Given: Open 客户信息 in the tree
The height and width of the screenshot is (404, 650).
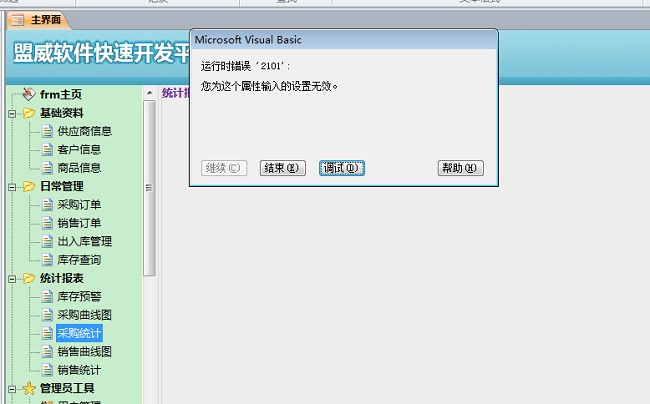Looking at the screenshot, I should [x=79, y=149].
